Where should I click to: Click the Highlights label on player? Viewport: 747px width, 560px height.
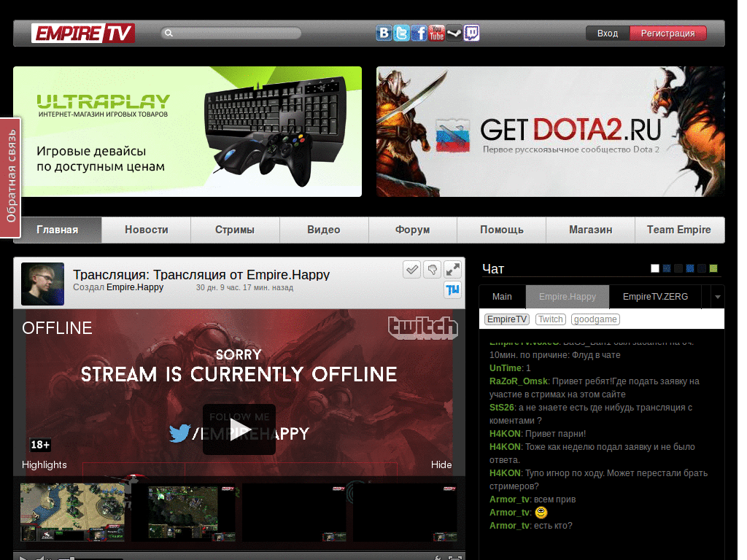point(44,464)
